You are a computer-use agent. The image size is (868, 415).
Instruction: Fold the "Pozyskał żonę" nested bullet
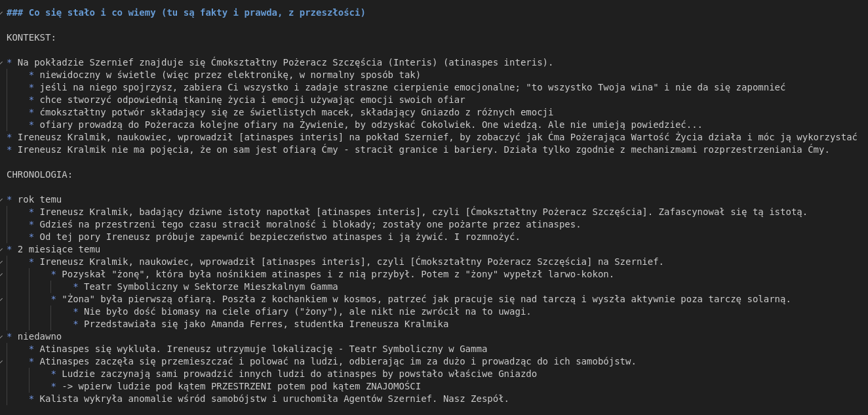point(2,275)
